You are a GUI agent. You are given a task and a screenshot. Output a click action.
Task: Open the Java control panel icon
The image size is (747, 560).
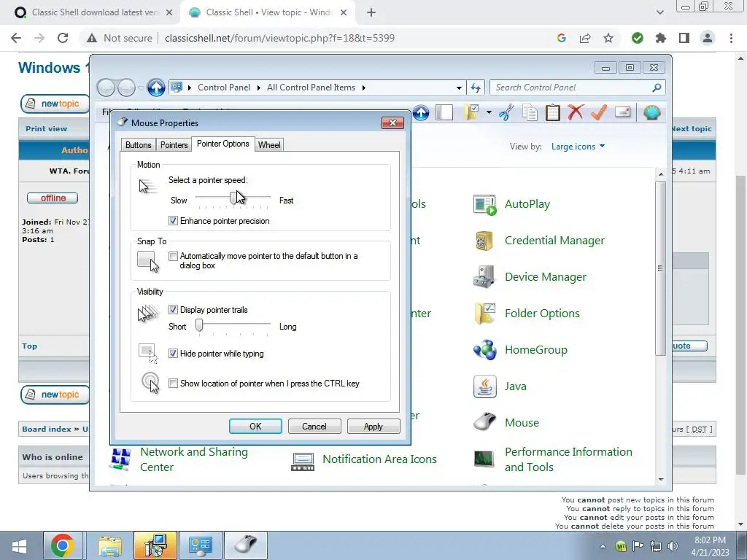485,386
